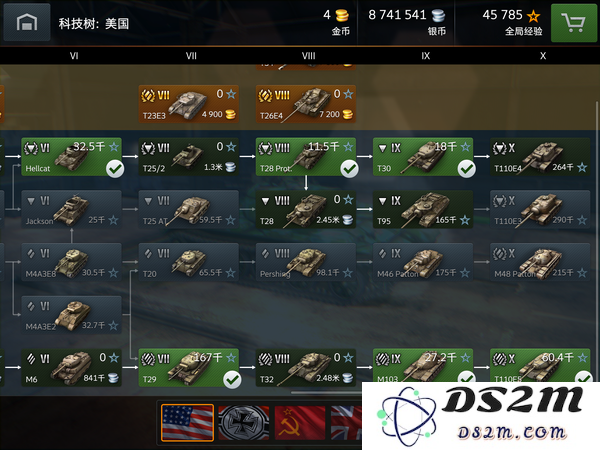Image resolution: width=600 pixels, height=450 pixels.
Task: Click the T30 researched checkmark
Action: coord(466,169)
